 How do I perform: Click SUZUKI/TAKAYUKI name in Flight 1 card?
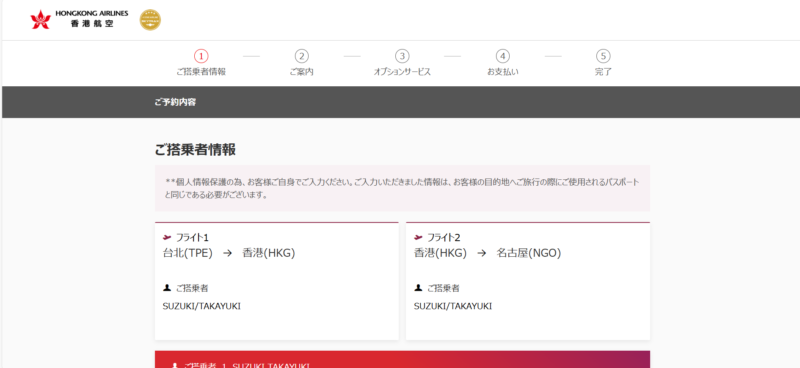[x=202, y=306]
